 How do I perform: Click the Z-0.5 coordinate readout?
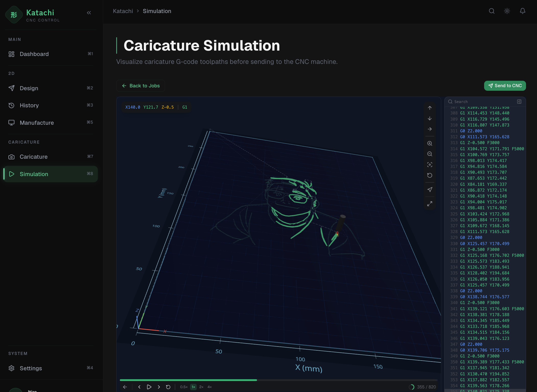pos(168,107)
